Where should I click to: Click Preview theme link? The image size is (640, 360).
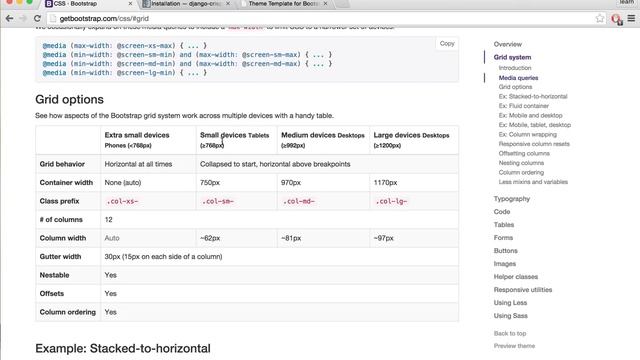pos(514,346)
